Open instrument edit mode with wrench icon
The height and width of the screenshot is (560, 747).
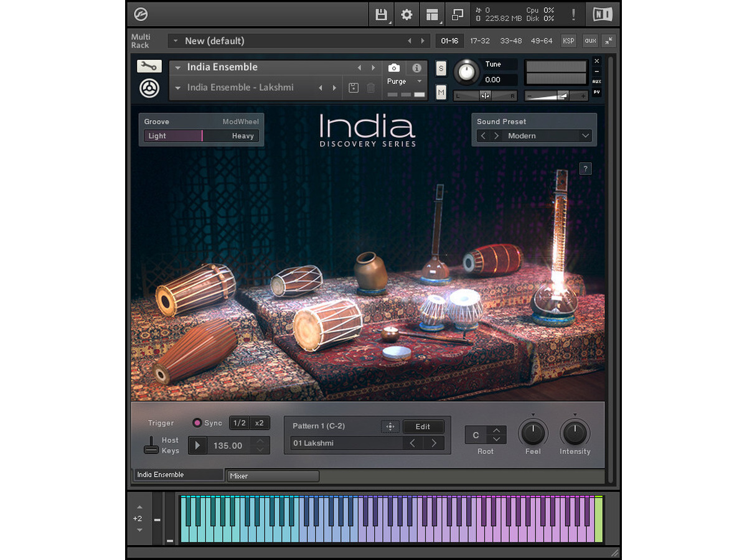149,67
